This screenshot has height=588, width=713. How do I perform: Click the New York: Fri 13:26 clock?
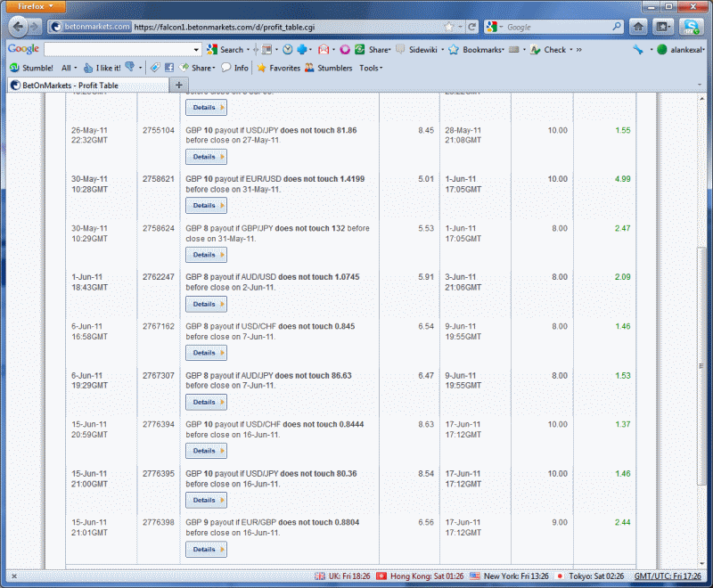point(509,576)
